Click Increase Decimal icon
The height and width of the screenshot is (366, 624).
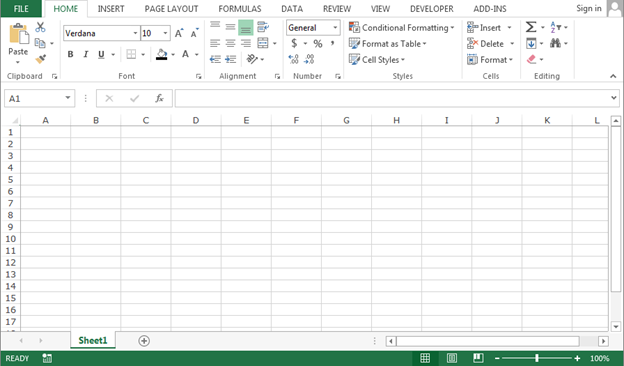(x=294, y=59)
